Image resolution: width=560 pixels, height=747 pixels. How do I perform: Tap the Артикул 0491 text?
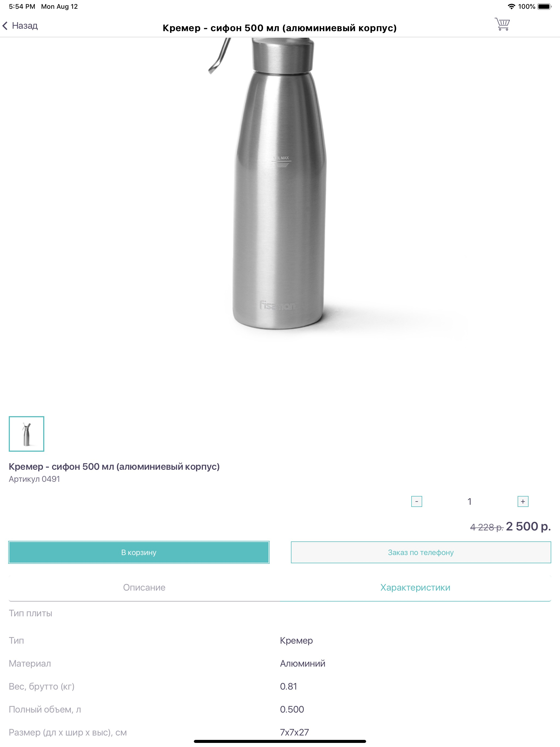(x=34, y=479)
